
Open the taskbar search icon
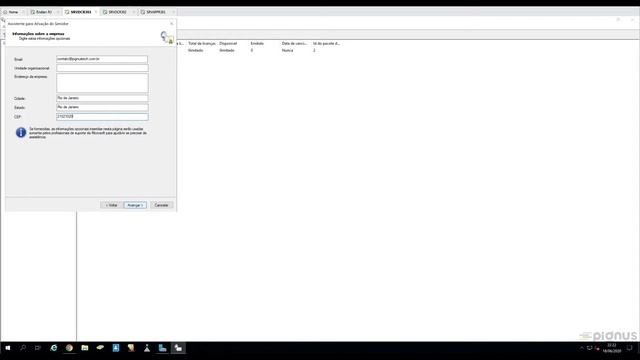23,348
